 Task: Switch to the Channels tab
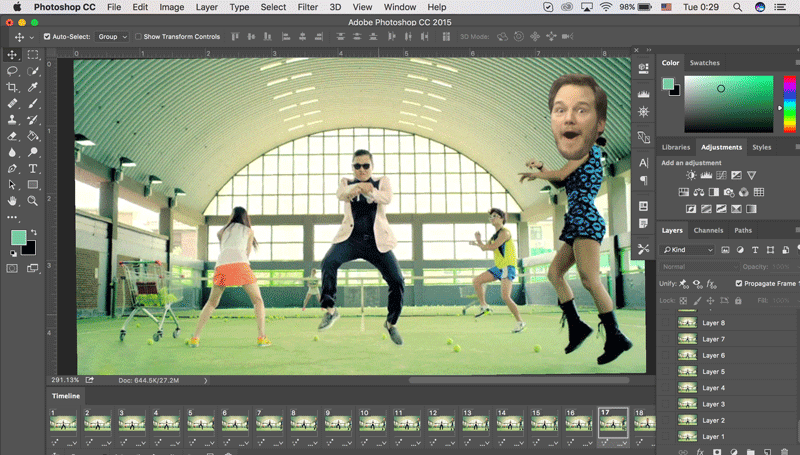708,231
